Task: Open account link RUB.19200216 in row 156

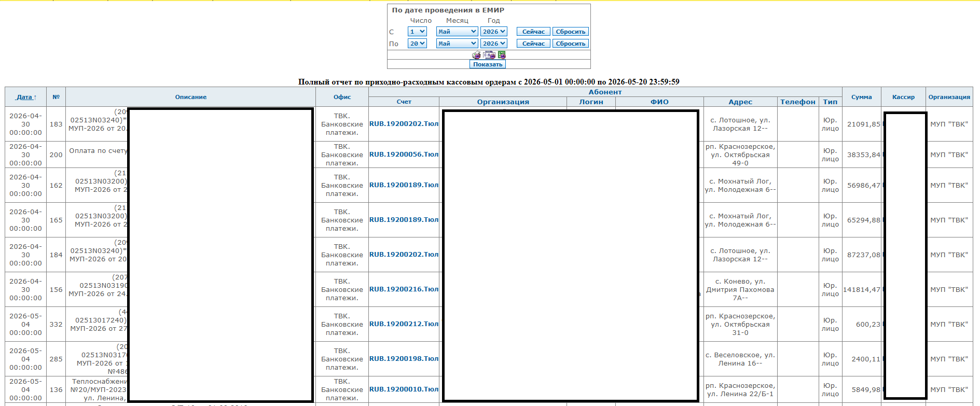Action: pyautogui.click(x=404, y=289)
